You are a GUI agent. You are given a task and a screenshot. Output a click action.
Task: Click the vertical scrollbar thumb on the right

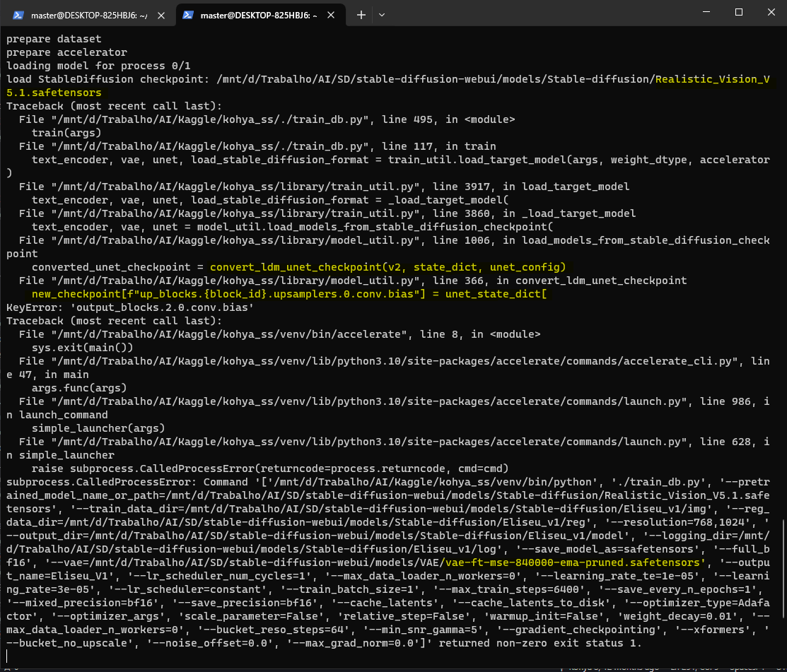click(783, 570)
